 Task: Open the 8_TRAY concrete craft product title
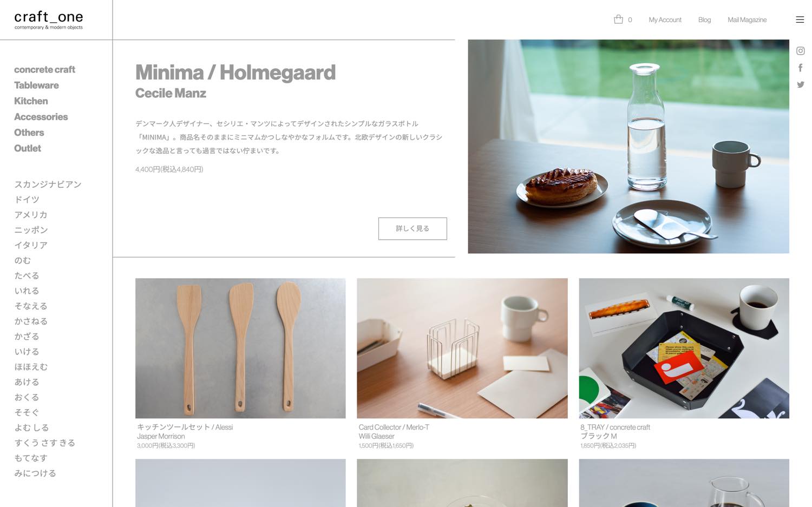pyautogui.click(x=615, y=427)
